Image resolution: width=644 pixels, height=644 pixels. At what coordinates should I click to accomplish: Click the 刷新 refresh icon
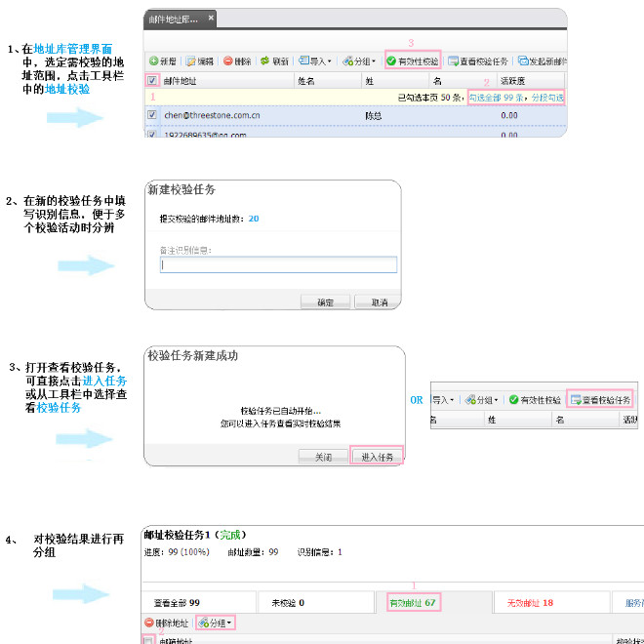[x=264, y=61]
